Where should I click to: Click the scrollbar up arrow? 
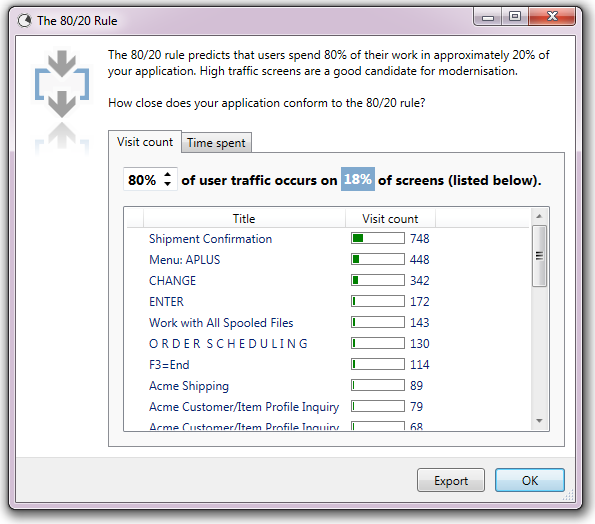pos(539,216)
